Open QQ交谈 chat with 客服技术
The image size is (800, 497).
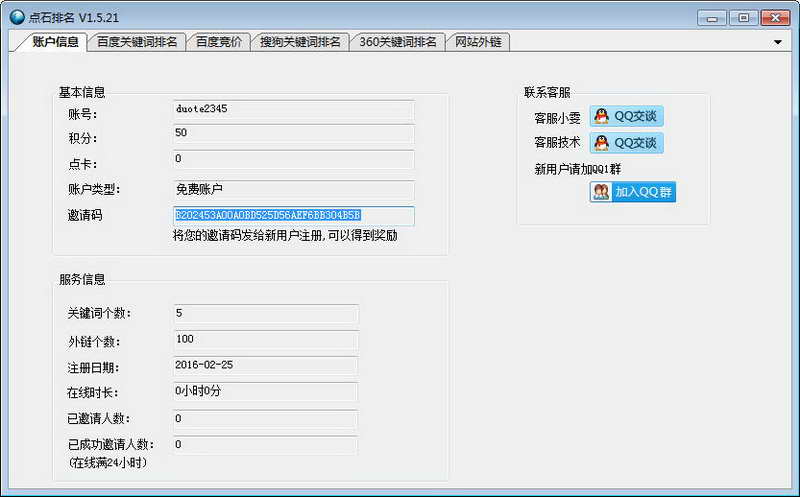click(x=626, y=143)
